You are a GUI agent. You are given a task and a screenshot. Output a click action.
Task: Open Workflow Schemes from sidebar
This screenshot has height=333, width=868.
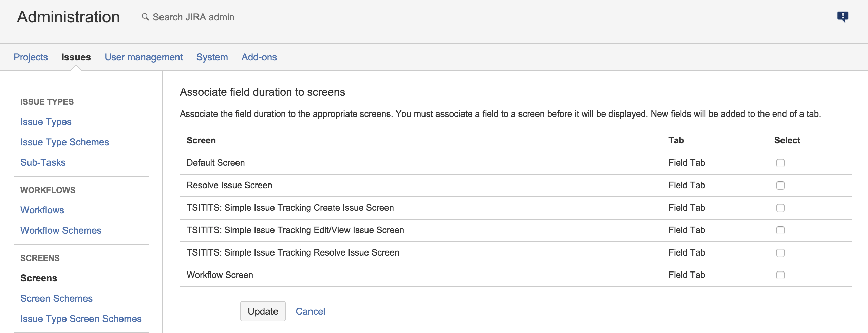61,230
